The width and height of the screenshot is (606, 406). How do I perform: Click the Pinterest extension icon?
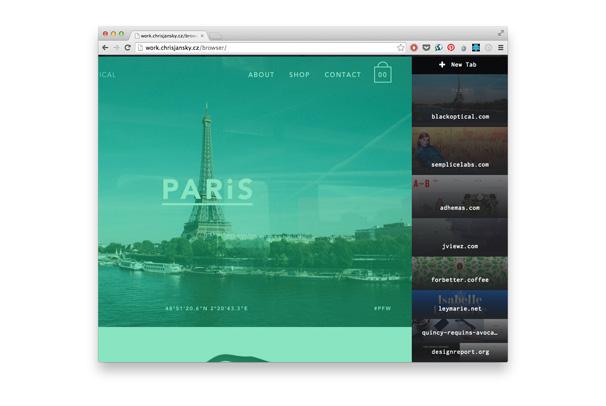(x=451, y=48)
